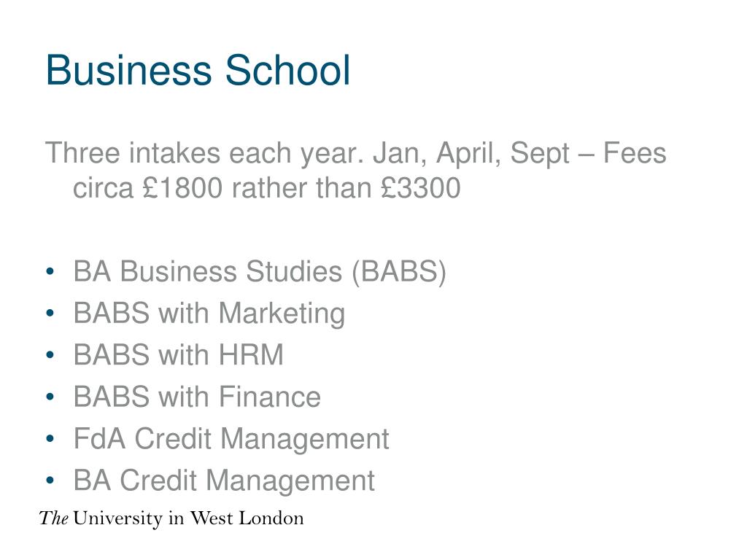This screenshot has height=560, width=747.
Task: Click the bullet before BABS with Finance
Action: 50,397
